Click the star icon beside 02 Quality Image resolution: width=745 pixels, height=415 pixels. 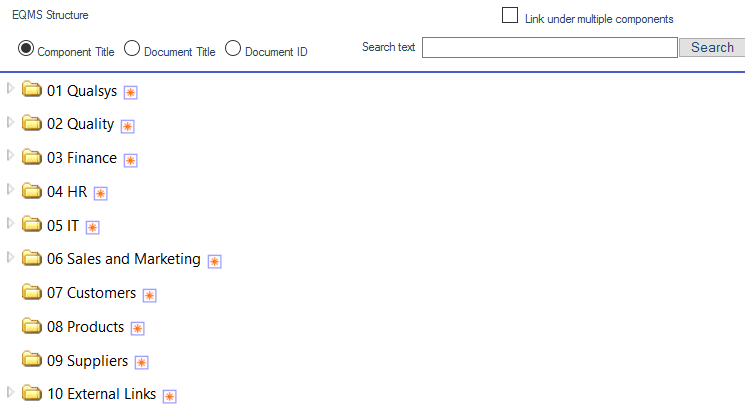point(127,126)
